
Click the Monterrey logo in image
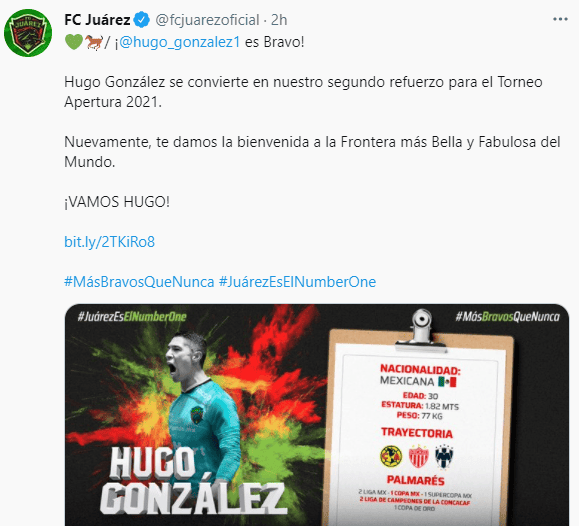[444, 457]
